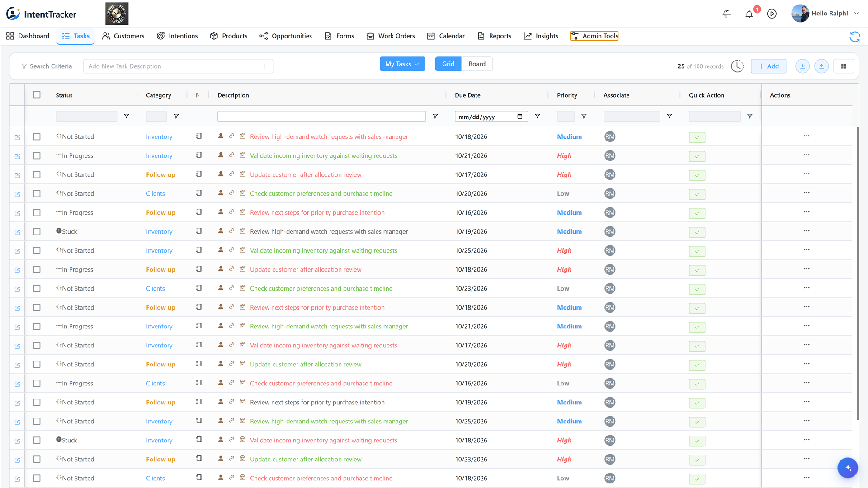Screen dimensions: 868x488
Task: Edit the first Not Started Inventory row
Action: click(17, 137)
